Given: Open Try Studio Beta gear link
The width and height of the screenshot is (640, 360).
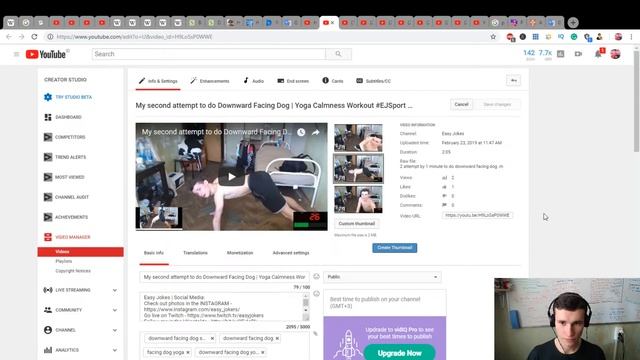Looking at the screenshot, I should click(x=68, y=97).
